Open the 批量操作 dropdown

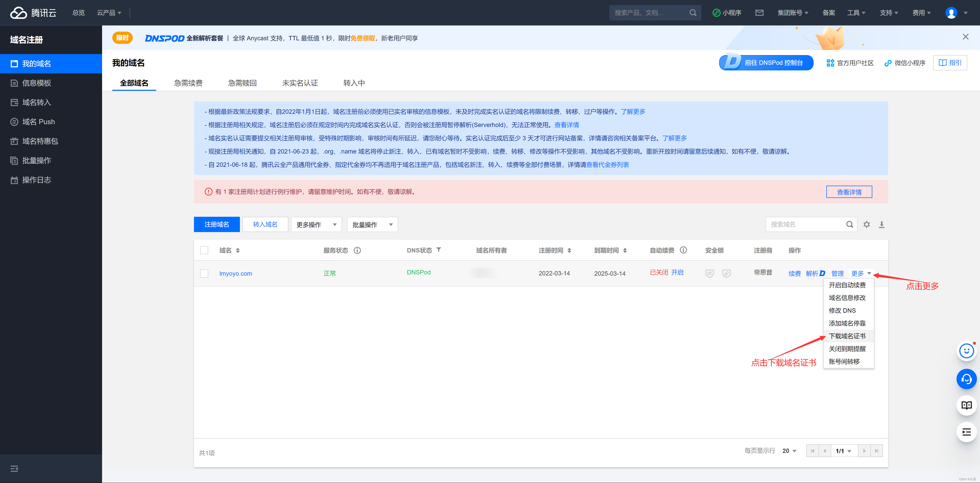pyautogui.click(x=372, y=224)
